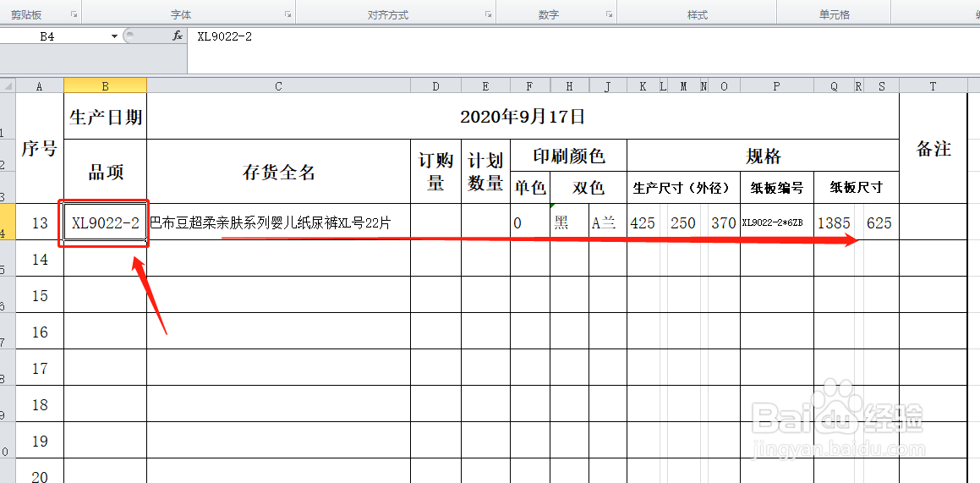Click the 印刷颜色 header cell
The height and width of the screenshot is (483, 980).
click(x=569, y=155)
